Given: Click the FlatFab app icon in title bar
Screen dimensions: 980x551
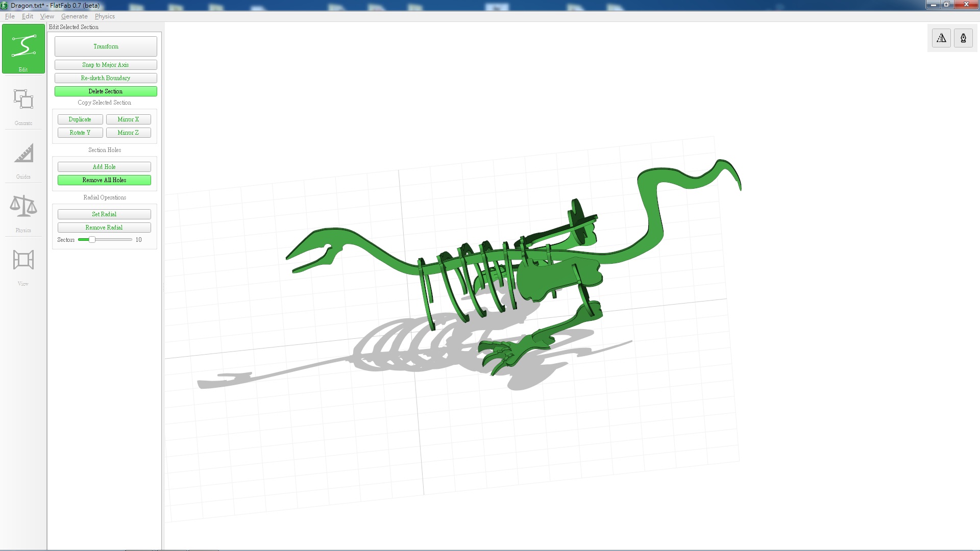Looking at the screenshot, I should (4, 6).
